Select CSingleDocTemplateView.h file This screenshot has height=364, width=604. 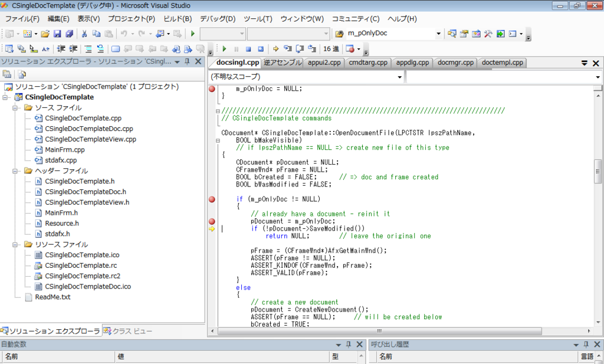[87, 202]
